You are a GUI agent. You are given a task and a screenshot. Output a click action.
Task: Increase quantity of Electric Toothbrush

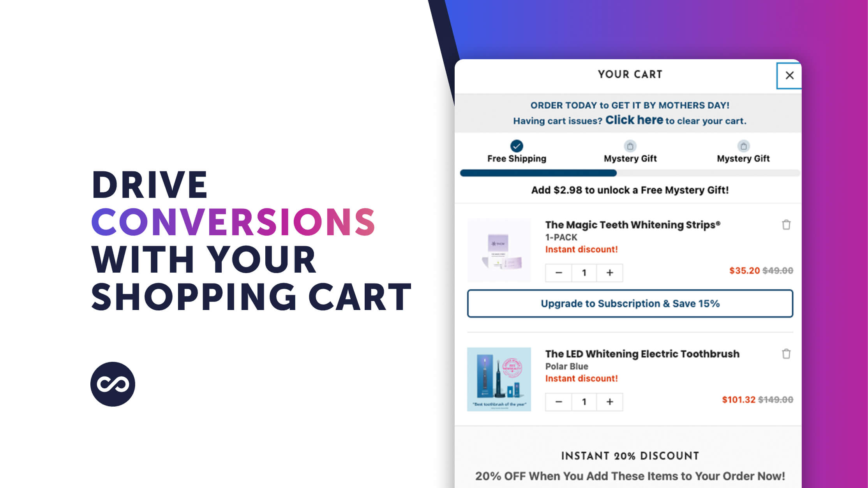(610, 402)
